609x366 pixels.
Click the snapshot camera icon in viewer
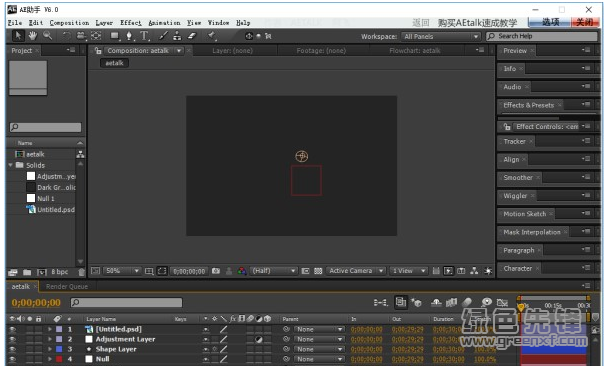pyautogui.click(x=216, y=271)
